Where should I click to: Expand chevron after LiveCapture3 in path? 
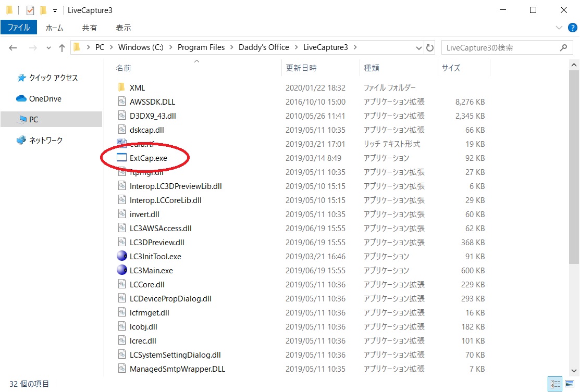[355, 47]
